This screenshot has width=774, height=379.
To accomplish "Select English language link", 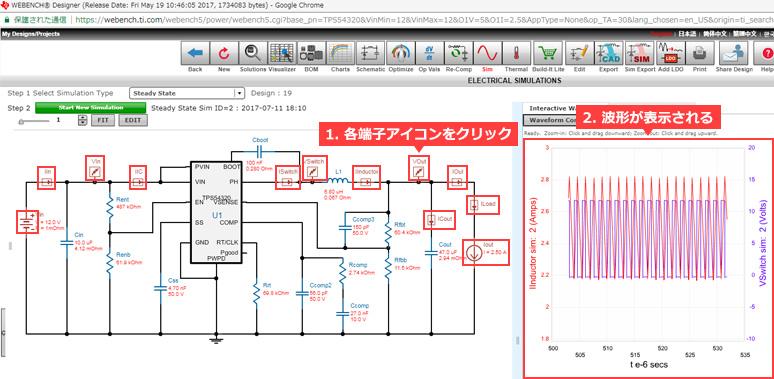I will coord(662,34).
